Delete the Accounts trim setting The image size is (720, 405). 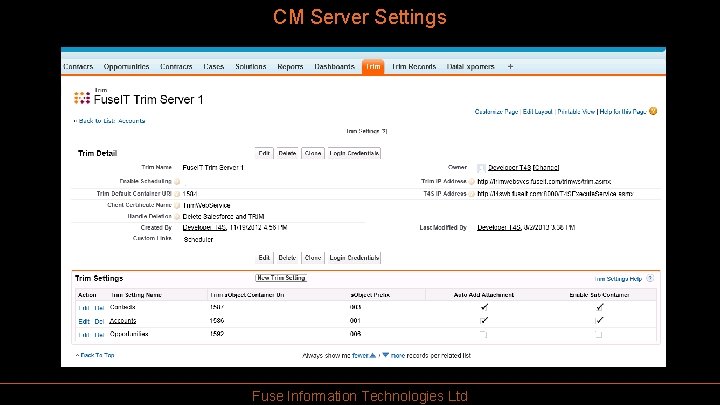(x=99, y=321)
